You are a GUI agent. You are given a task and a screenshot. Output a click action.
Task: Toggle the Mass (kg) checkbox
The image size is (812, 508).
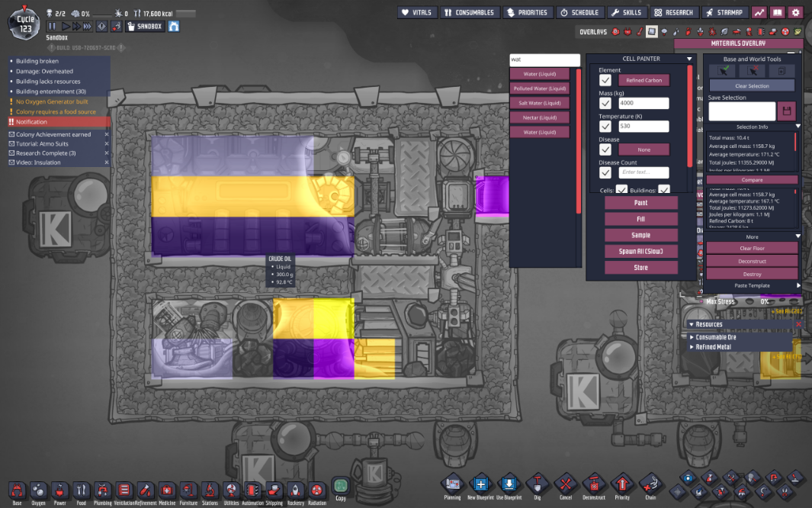(605, 103)
